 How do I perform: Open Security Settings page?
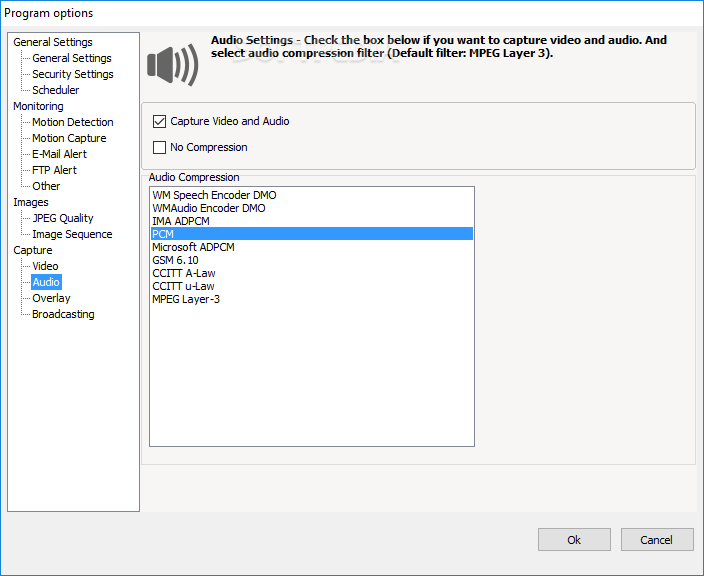(73, 74)
